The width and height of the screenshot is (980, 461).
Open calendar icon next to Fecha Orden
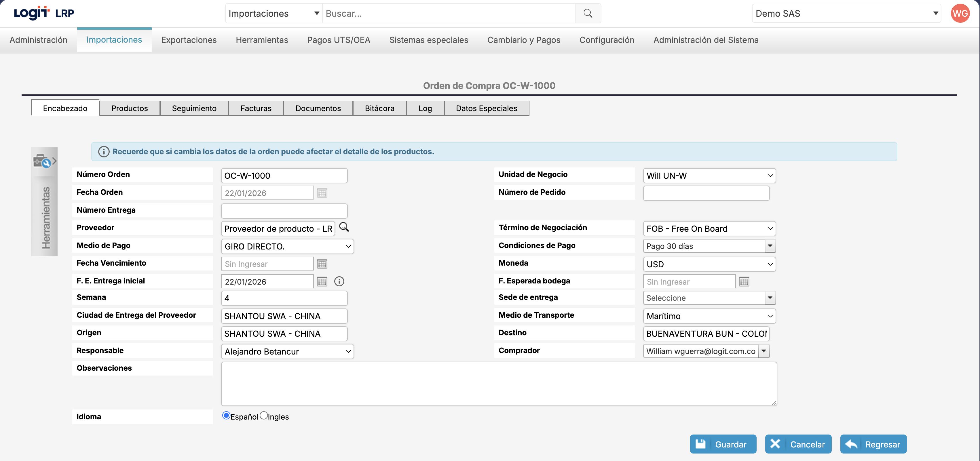(x=322, y=193)
